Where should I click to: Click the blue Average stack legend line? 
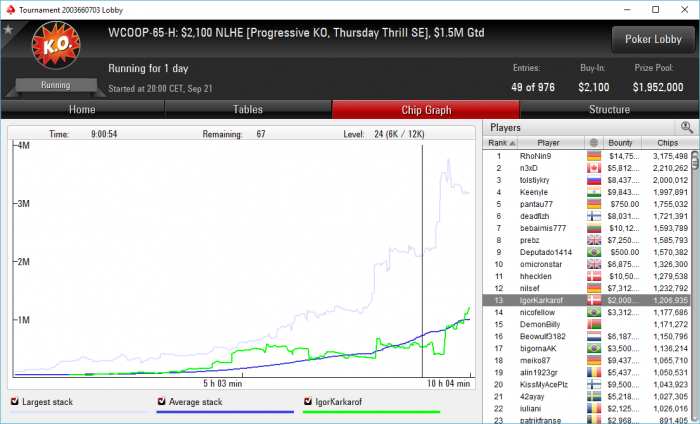point(225,412)
